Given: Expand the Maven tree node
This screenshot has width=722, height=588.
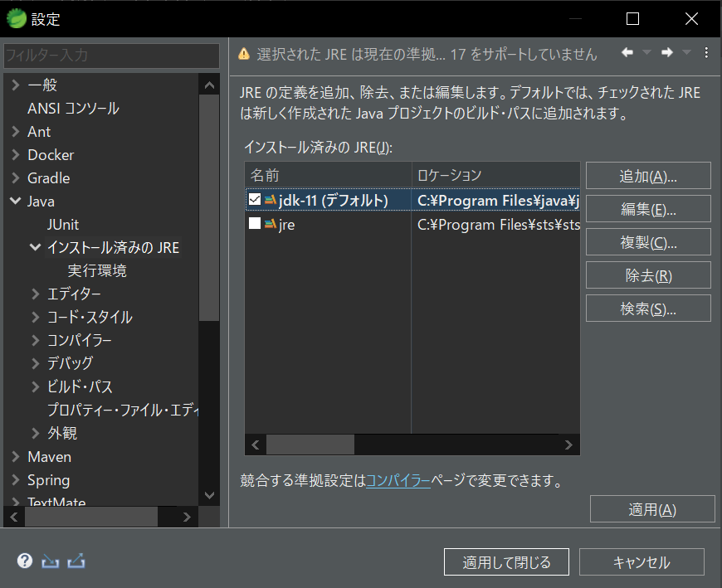Looking at the screenshot, I should click(15, 456).
